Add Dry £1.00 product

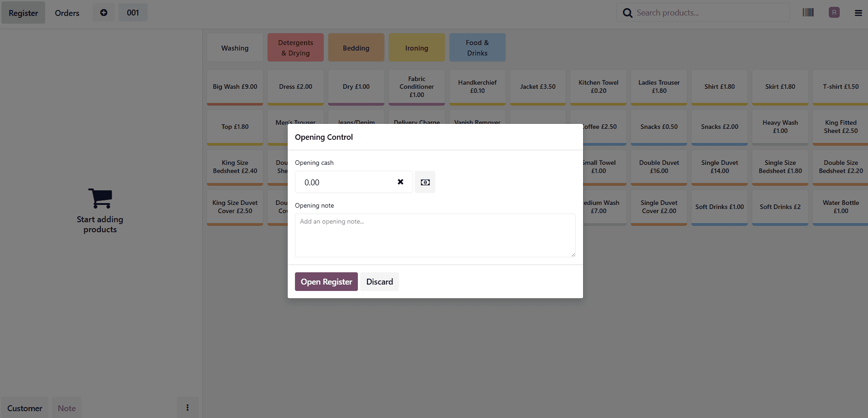[356, 87]
